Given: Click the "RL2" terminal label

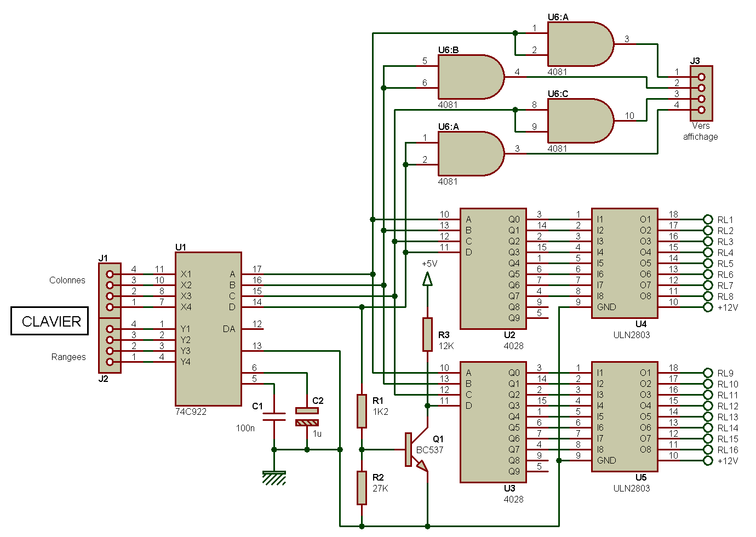Looking at the screenshot, I should tap(725, 231).
